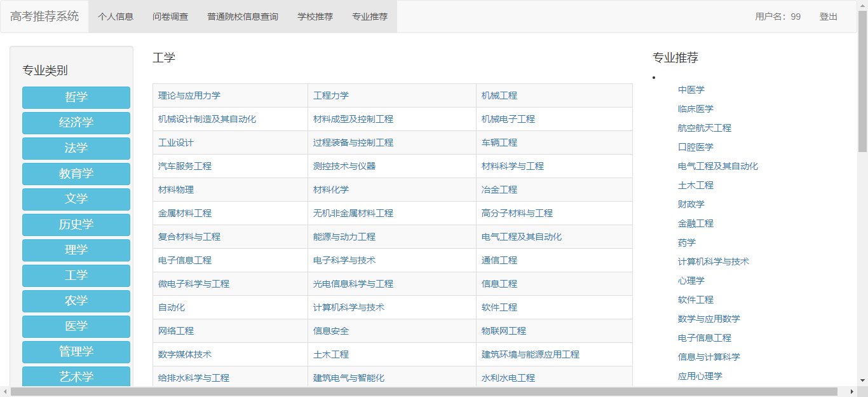
Task: Click the 理学 category button
Action: 76,250
